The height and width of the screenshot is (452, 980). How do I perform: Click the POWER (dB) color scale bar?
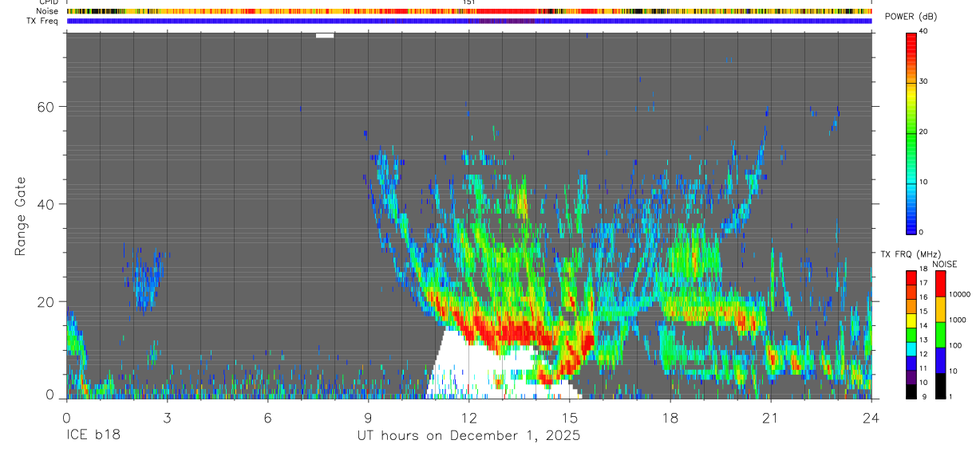click(x=911, y=132)
